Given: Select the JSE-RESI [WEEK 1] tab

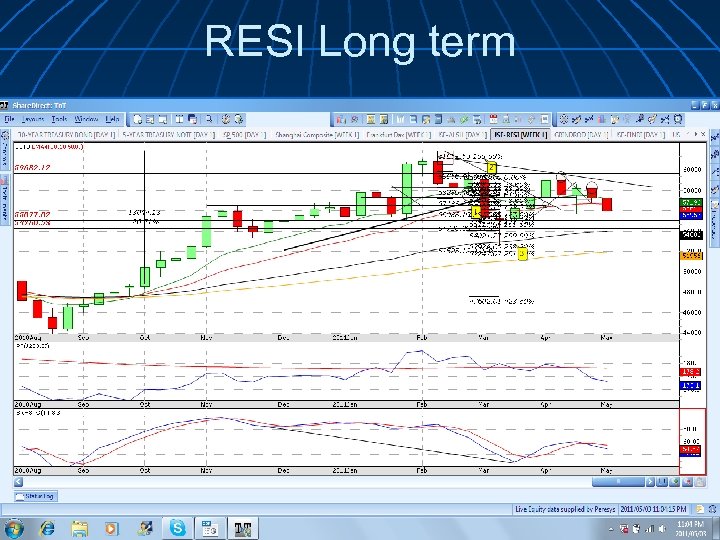Looking at the screenshot, I should click(519, 135).
